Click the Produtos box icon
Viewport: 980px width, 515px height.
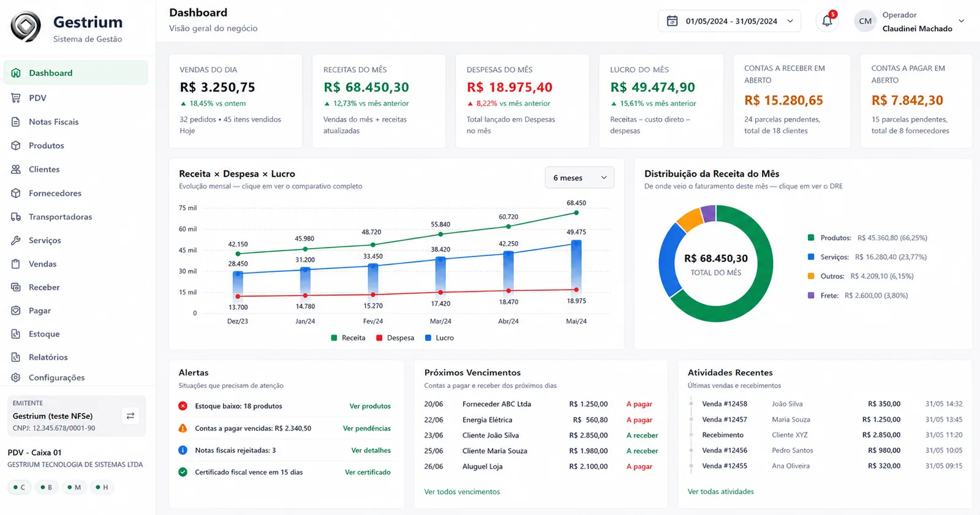click(16, 146)
